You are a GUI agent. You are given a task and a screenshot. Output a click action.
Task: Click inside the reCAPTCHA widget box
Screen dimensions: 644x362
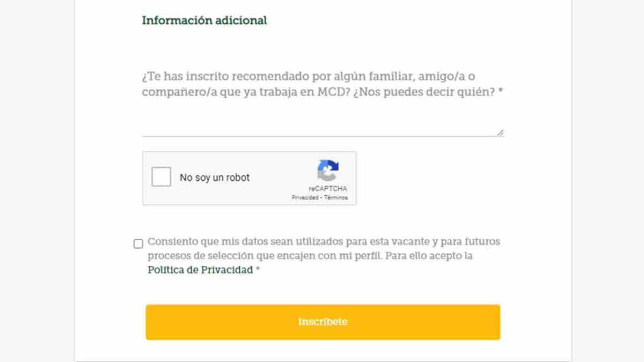click(x=250, y=178)
